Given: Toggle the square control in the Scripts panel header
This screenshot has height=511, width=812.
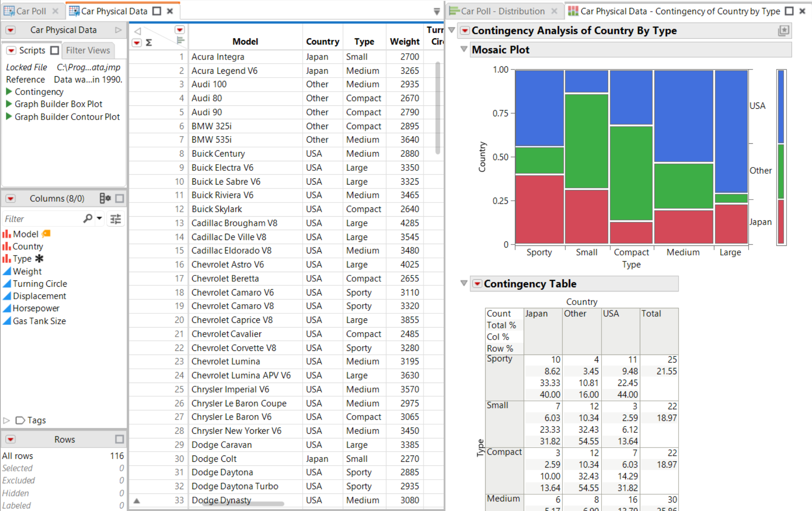Looking at the screenshot, I should 55,50.
